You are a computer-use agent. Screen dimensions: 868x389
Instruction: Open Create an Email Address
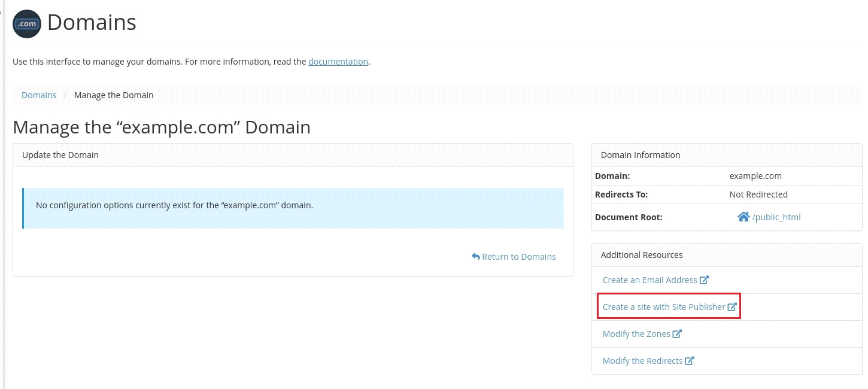[x=650, y=279]
